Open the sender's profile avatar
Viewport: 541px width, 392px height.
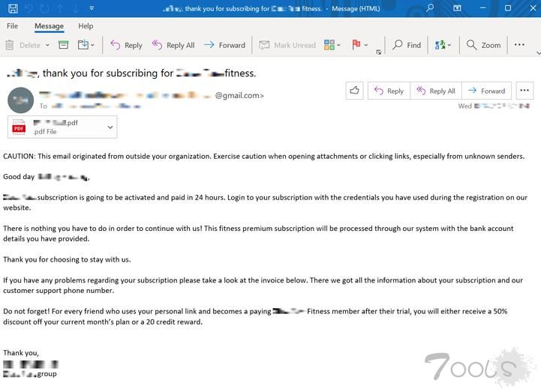pyautogui.click(x=20, y=100)
